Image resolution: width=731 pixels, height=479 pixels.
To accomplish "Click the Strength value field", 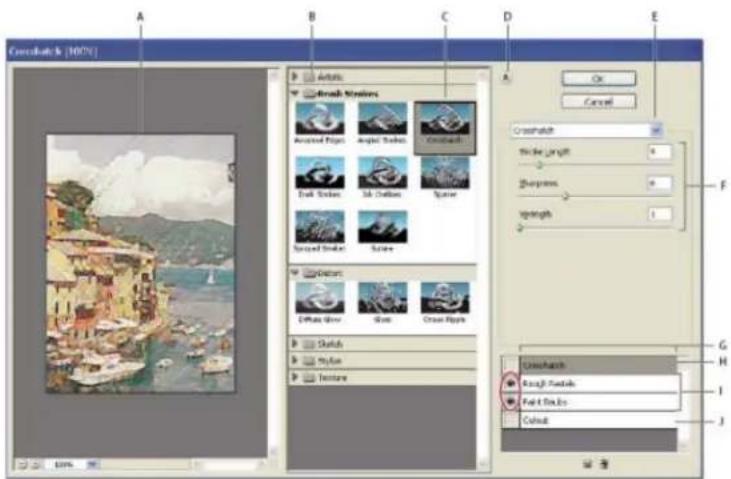I will [660, 214].
